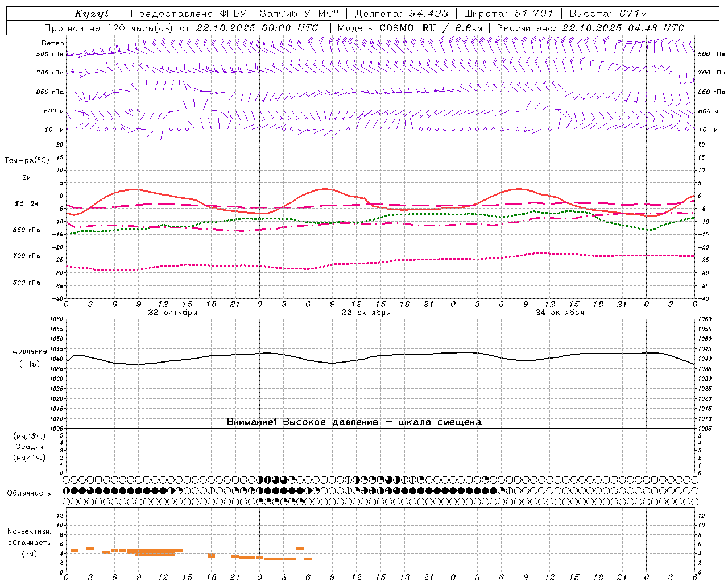Click the "Давление" pressure panel label
The height and width of the screenshot is (582, 728).
point(30,351)
